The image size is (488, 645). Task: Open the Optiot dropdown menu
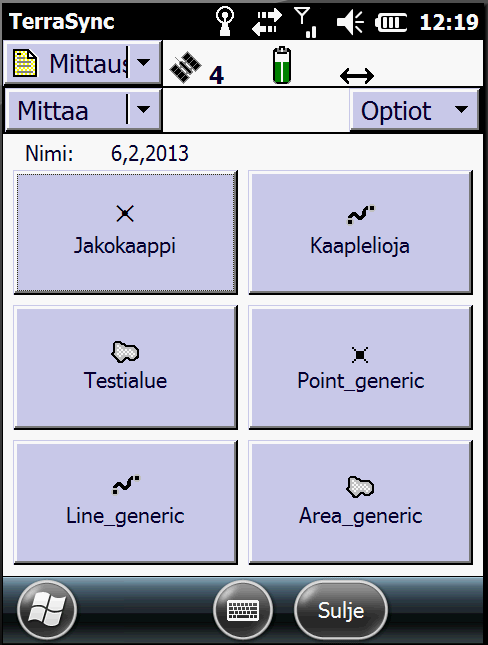pyautogui.click(x=414, y=110)
